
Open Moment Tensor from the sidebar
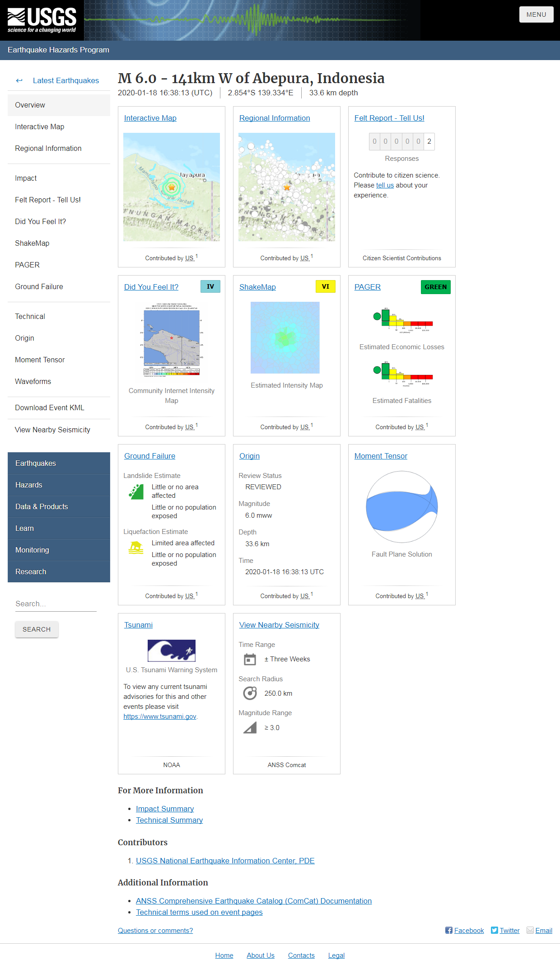(x=40, y=360)
